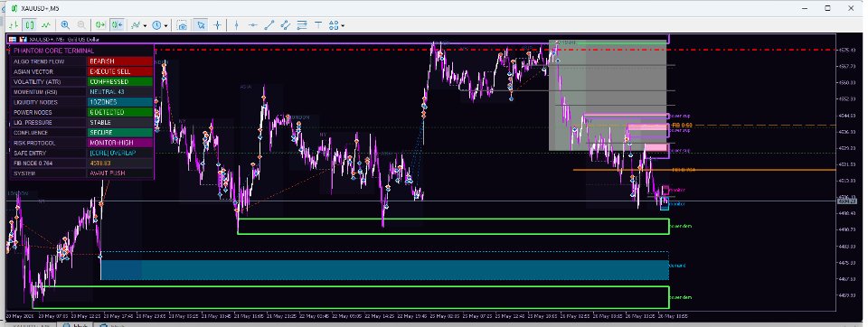Toggle chart shift from right edge
Viewport: 868px width, 327px height.
[117, 25]
